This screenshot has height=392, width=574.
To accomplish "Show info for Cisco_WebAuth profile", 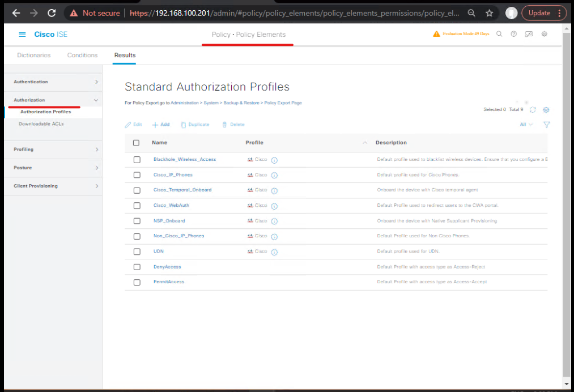I will pyautogui.click(x=274, y=206).
